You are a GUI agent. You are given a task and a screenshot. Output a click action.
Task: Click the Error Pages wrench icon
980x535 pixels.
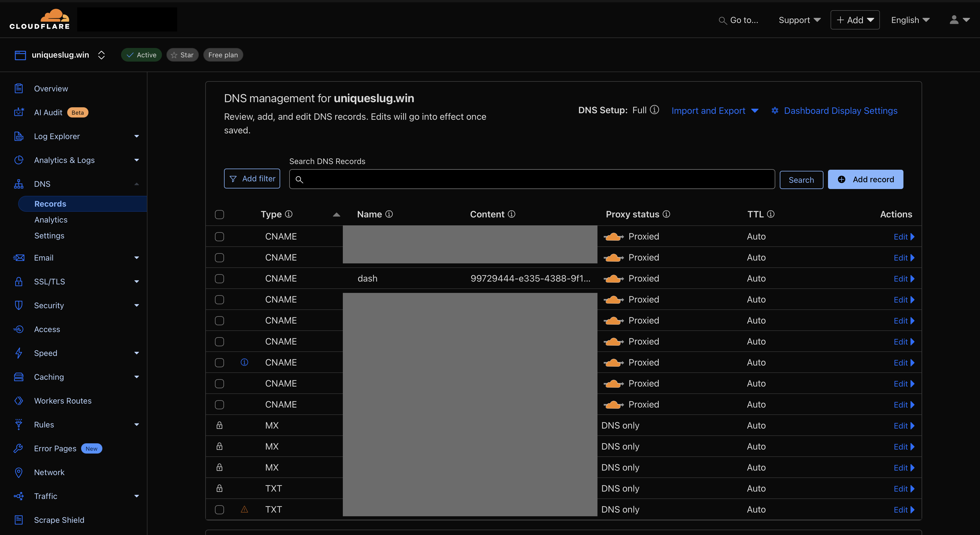click(19, 448)
